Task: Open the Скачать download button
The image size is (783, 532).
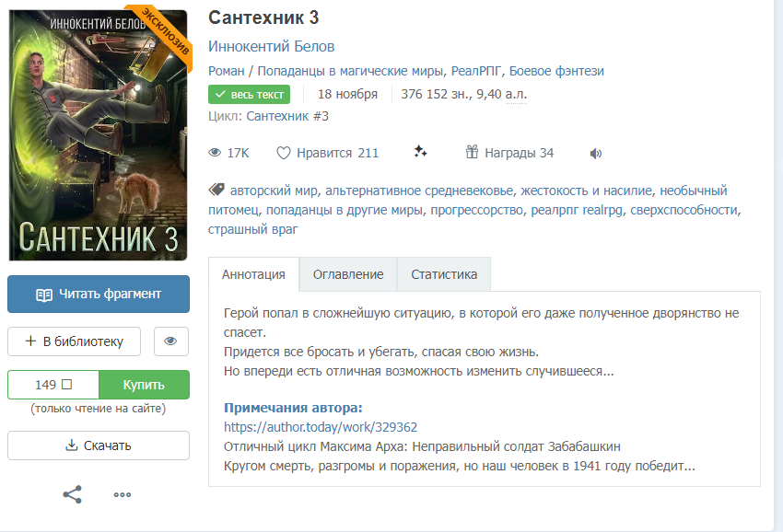Action: click(99, 445)
